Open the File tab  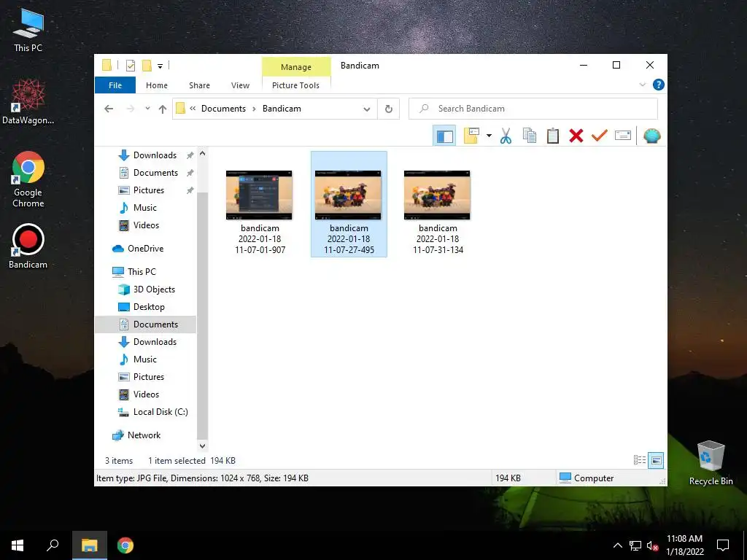click(x=115, y=85)
